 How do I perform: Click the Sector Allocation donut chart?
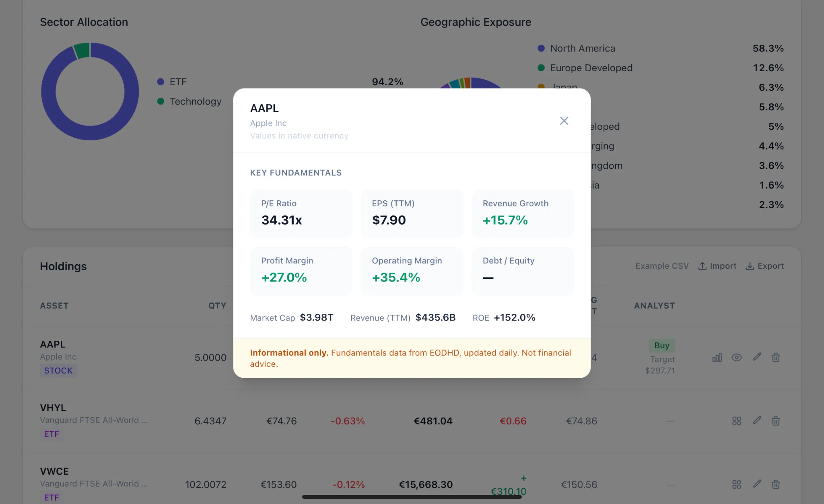pyautogui.click(x=90, y=91)
